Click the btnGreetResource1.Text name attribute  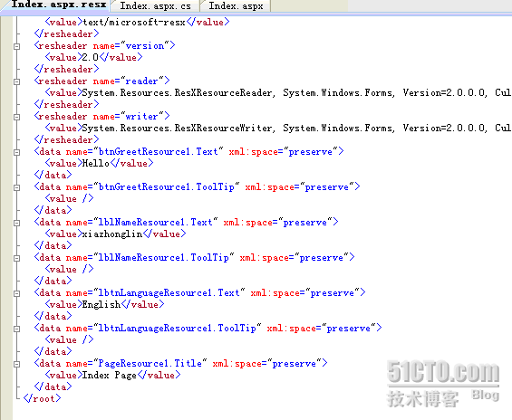click(x=159, y=152)
